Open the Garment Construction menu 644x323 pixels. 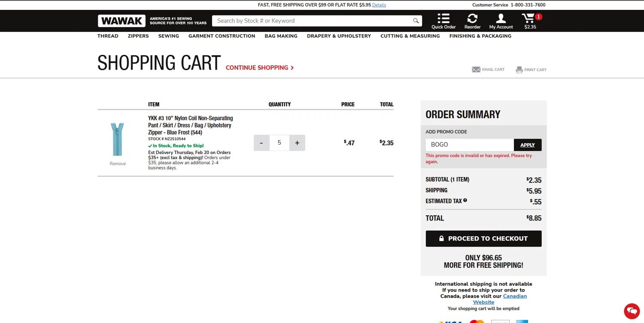click(x=222, y=36)
